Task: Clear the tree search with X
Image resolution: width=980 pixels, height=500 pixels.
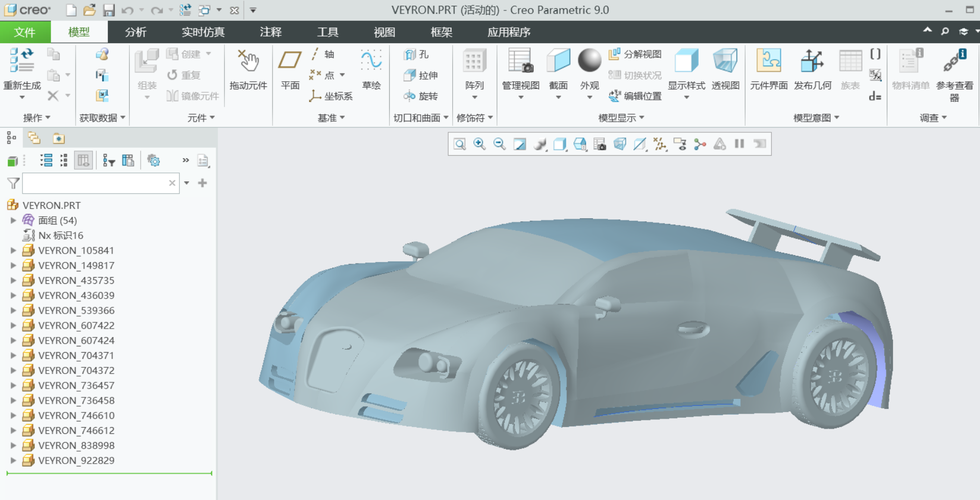Action: pyautogui.click(x=172, y=183)
